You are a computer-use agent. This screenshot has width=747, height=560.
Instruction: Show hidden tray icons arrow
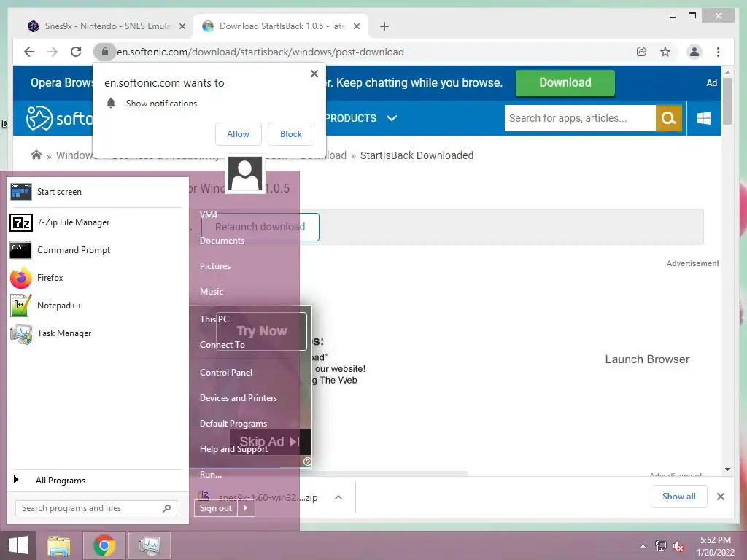[x=643, y=546]
